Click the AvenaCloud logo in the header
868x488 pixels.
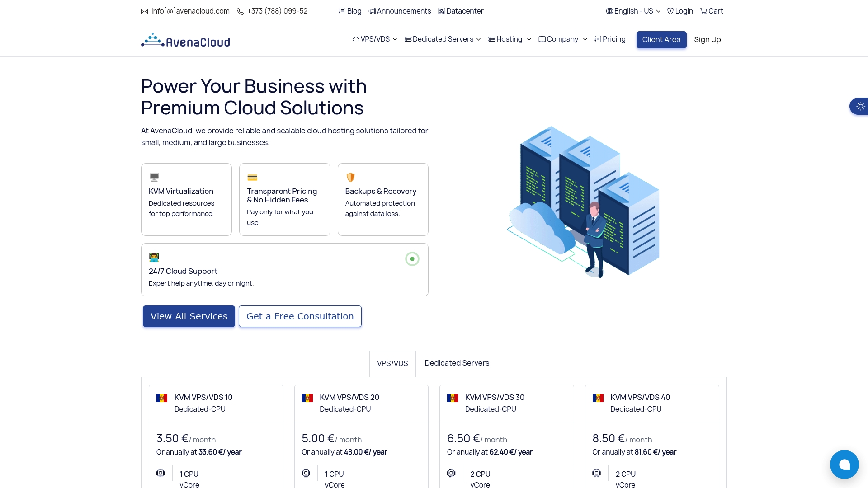(x=185, y=40)
